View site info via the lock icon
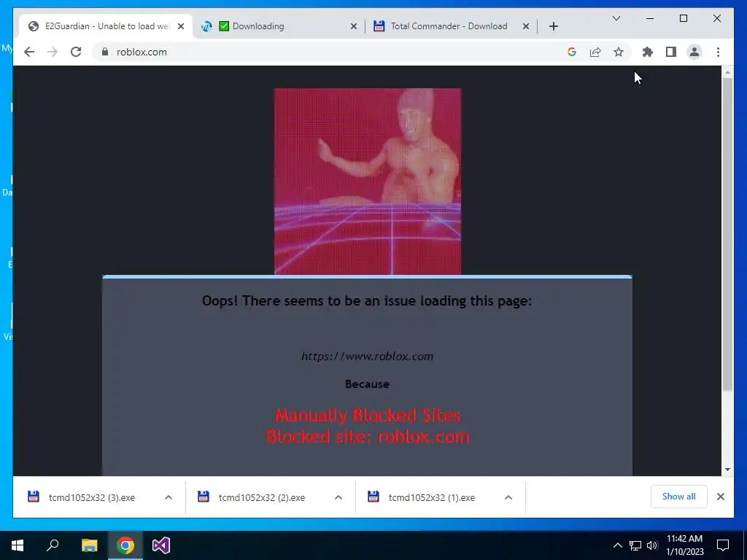 (105, 52)
